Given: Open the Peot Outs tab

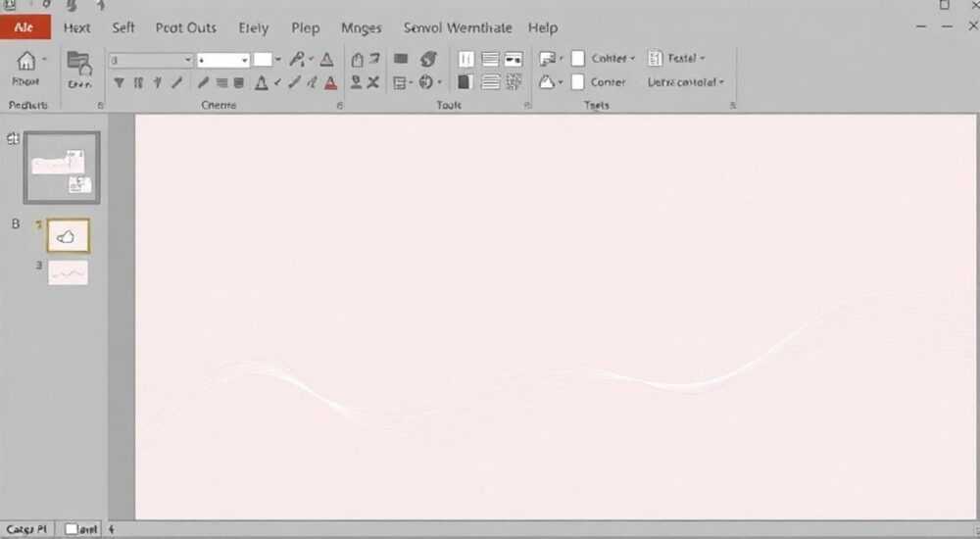Looking at the screenshot, I should coord(185,28).
